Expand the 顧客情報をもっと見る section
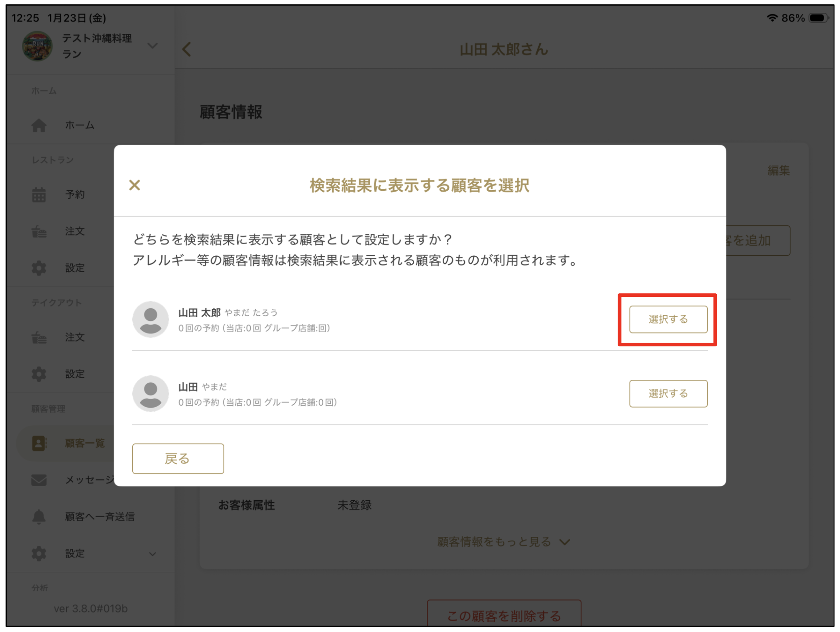The height and width of the screenshot is (632, 840). point(503,541)
